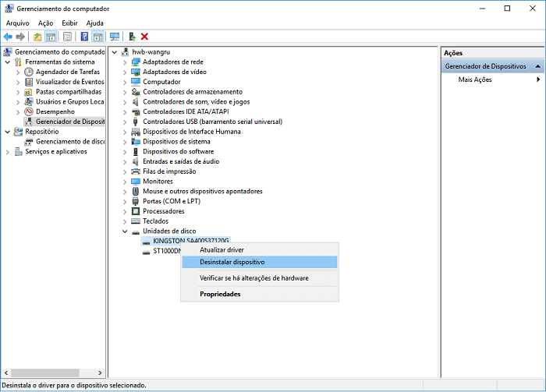The image size is (546, 392).
Task: Click the Controladores USB plug icon
Action: coord(136,122)
